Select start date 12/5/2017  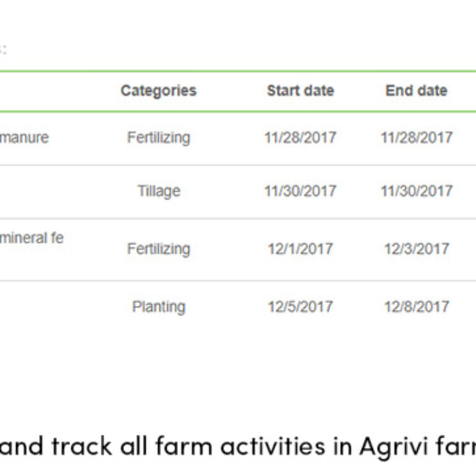[x=301, y=307]
